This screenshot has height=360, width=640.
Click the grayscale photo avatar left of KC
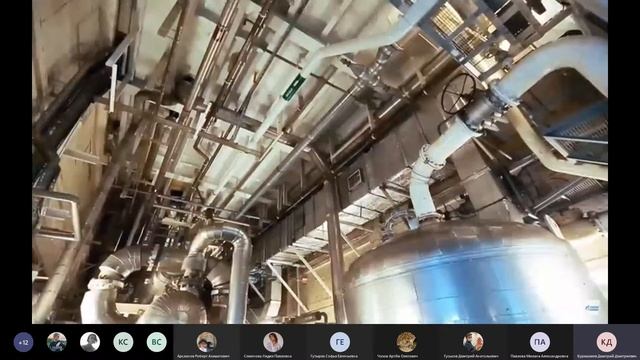click(90, 342)
